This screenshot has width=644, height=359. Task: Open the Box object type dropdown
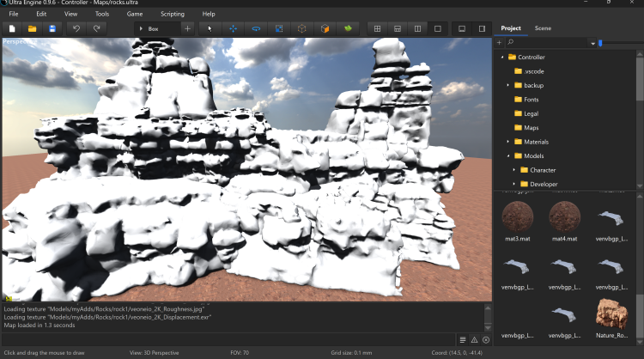click(x=155, y=28)
